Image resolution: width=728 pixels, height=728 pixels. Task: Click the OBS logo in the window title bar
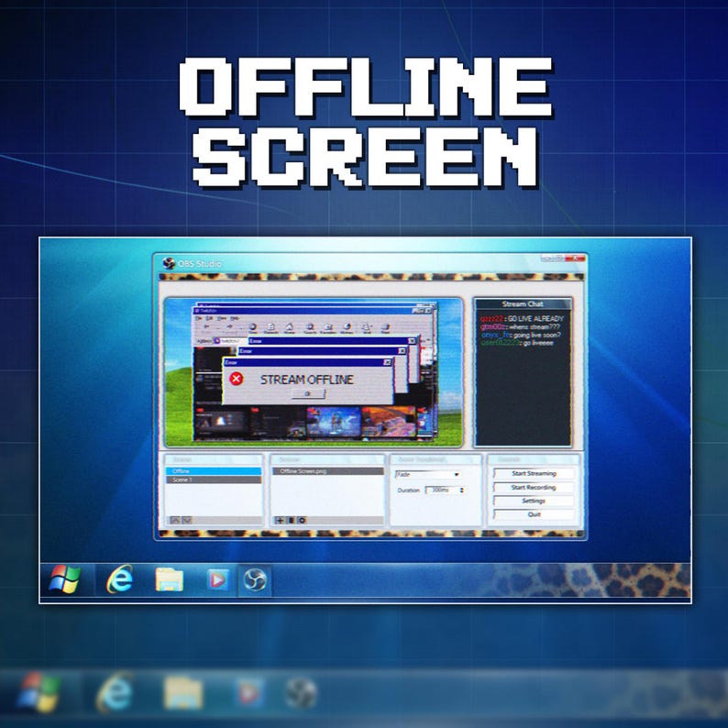(169, 263)
